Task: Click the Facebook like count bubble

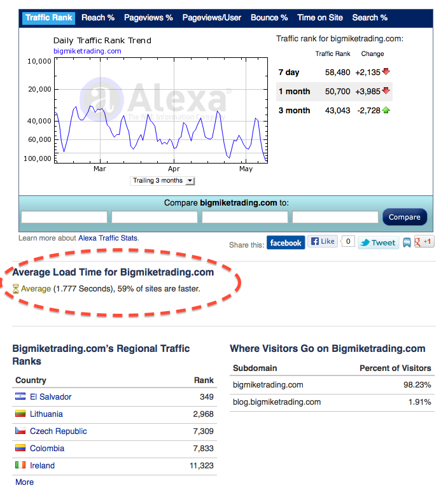Action: pyautogui.click(x=347, y=241)
